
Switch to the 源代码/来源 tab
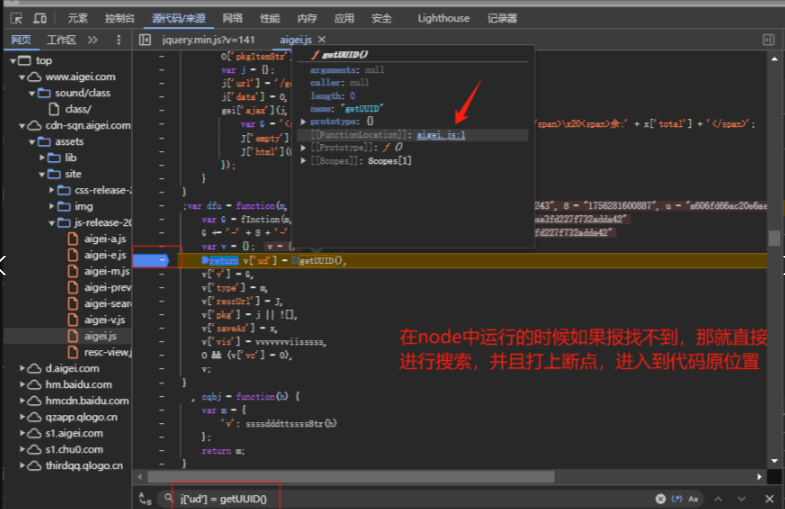tap(179, 19)
